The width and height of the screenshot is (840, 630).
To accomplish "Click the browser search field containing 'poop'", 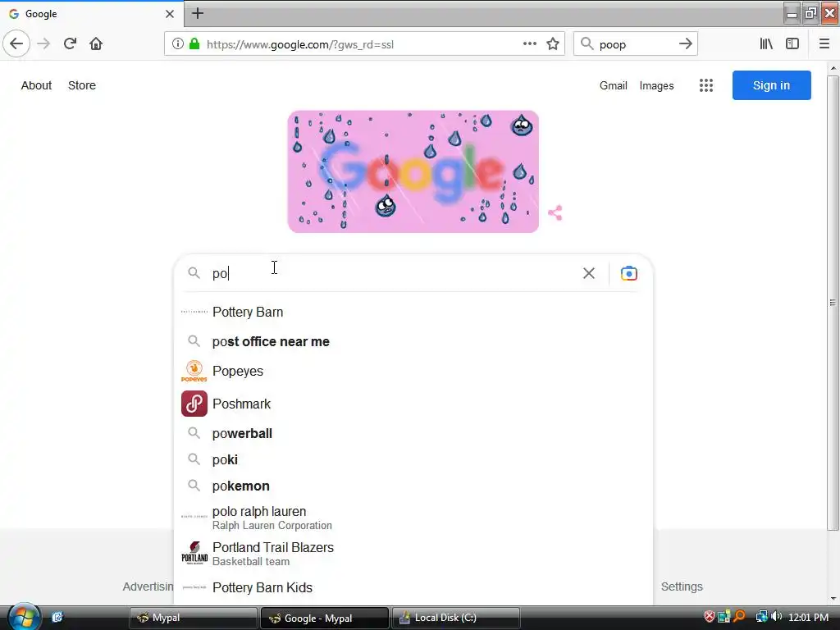I will [x=636, y=44].
